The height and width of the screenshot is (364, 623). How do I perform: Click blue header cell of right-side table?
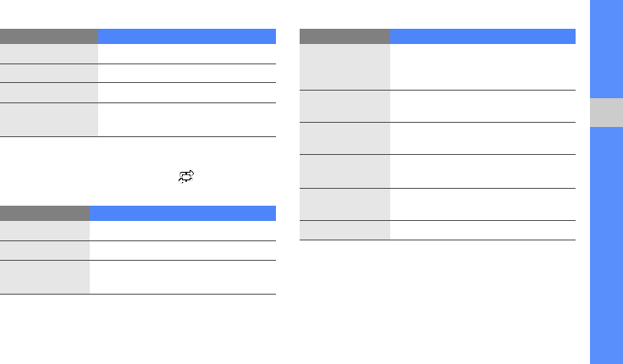pos(482,36)
